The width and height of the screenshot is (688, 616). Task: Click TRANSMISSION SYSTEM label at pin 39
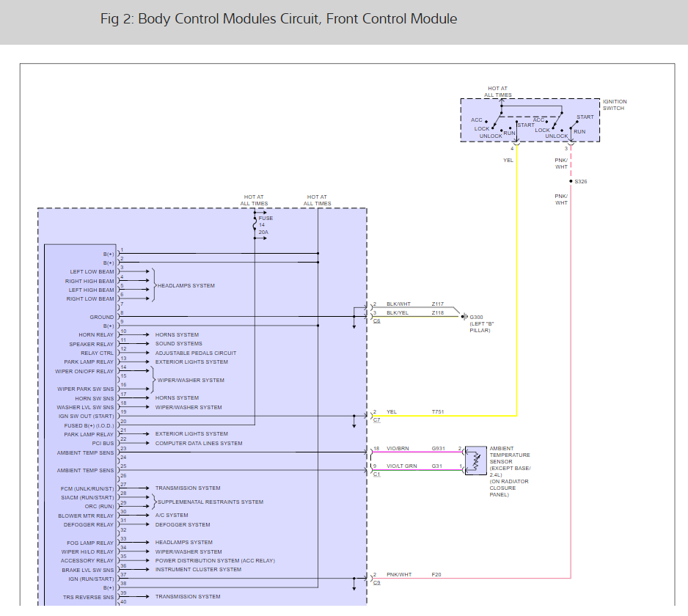tap(188, 597)
